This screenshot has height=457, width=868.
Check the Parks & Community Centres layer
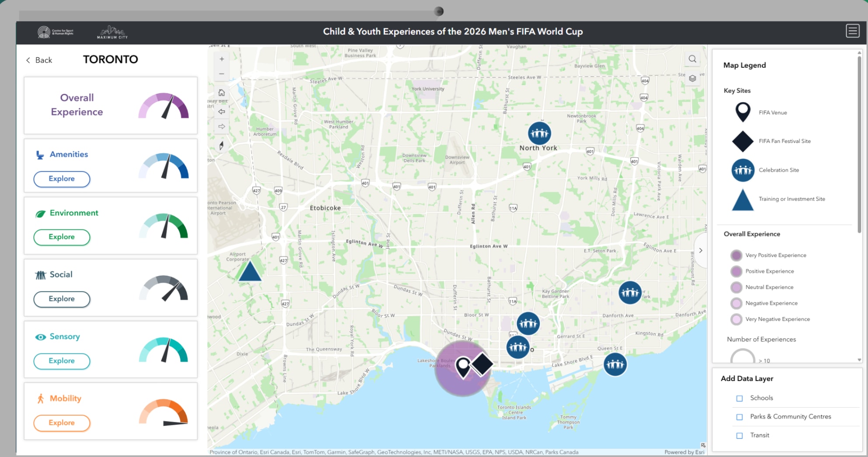[740, 417]
